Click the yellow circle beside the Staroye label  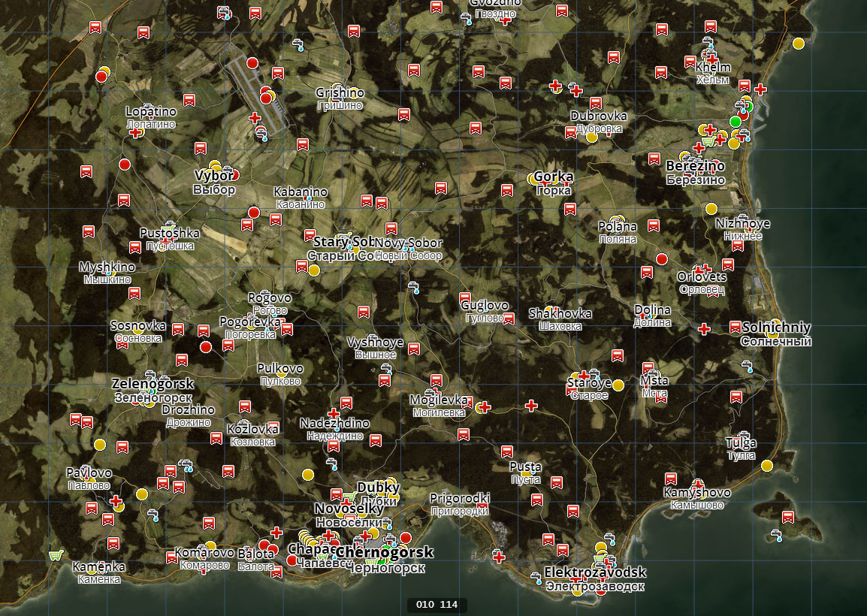[618, 385]
